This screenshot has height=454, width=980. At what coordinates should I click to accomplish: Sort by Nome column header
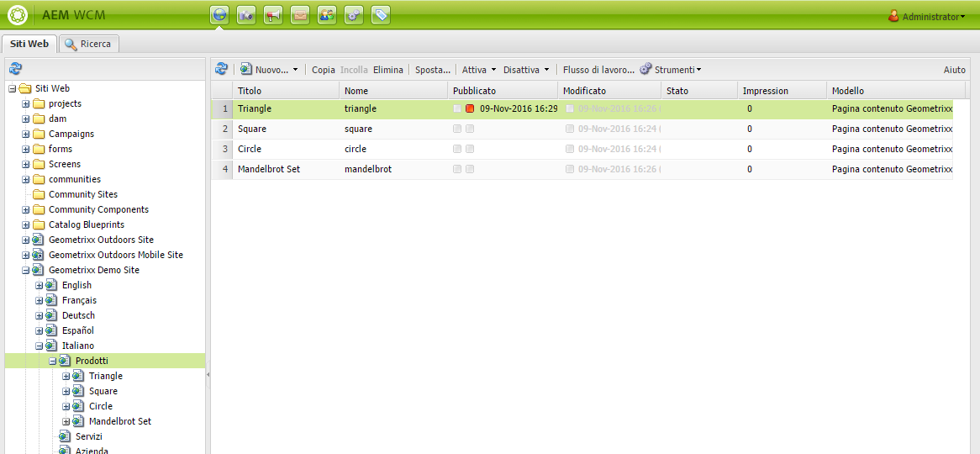coord(393,91)
